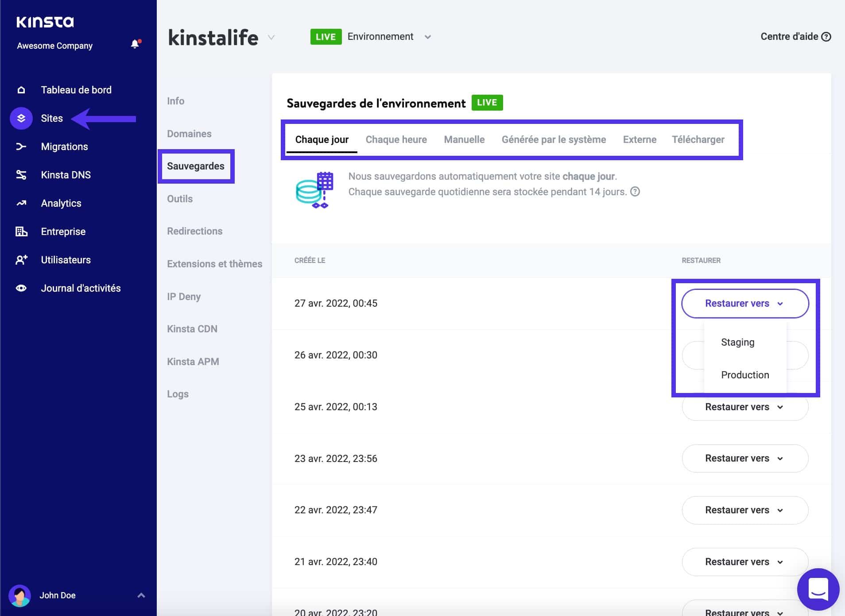Open the Environnement dropdown
This screenshot has width=845, height=616.
pos(427,37)
